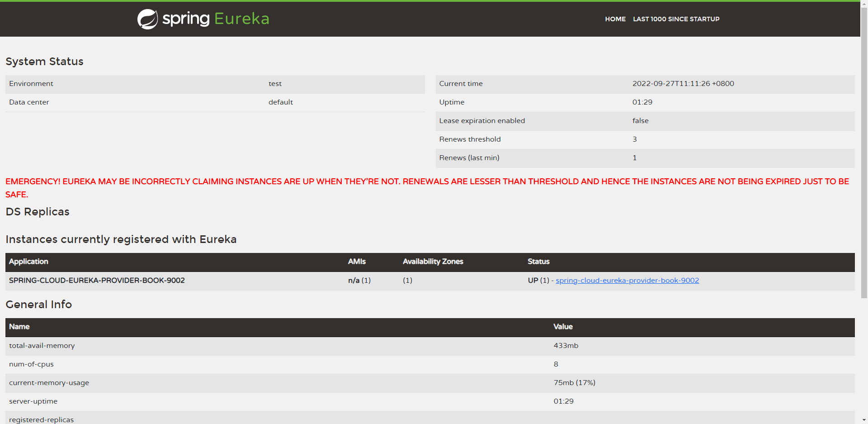Viewport: 868px width, 424px height.
Task: Select the Lease expiration enabled label
Action: coord(482,121)
